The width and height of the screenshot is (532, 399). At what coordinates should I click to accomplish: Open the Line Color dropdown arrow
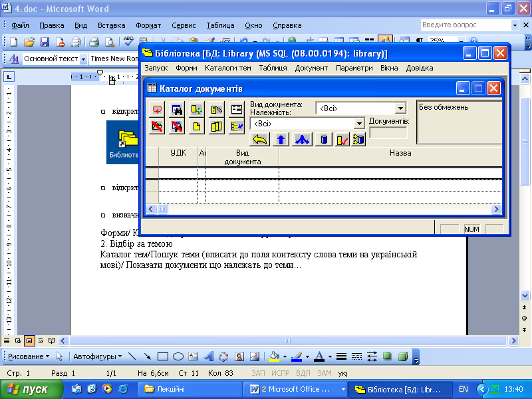point(307,356)
